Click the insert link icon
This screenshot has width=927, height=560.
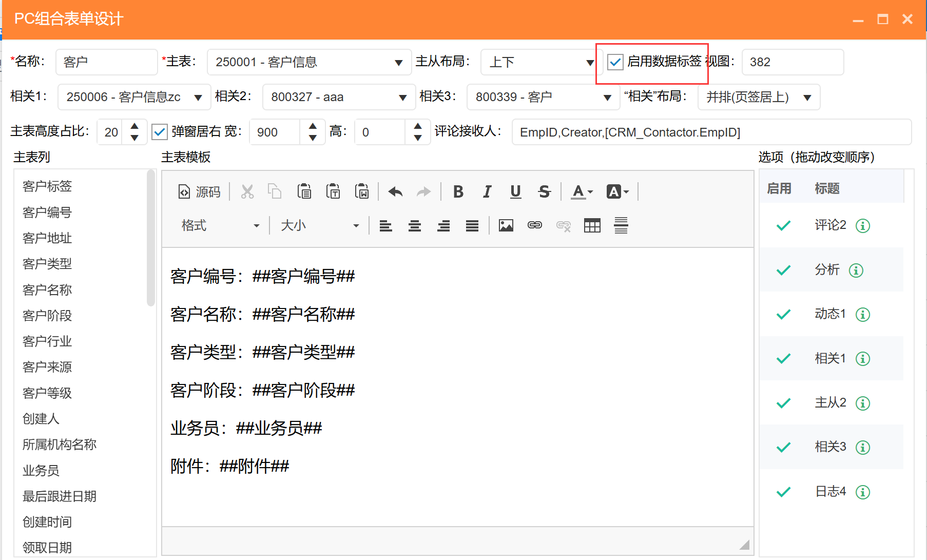coord(534,226)
